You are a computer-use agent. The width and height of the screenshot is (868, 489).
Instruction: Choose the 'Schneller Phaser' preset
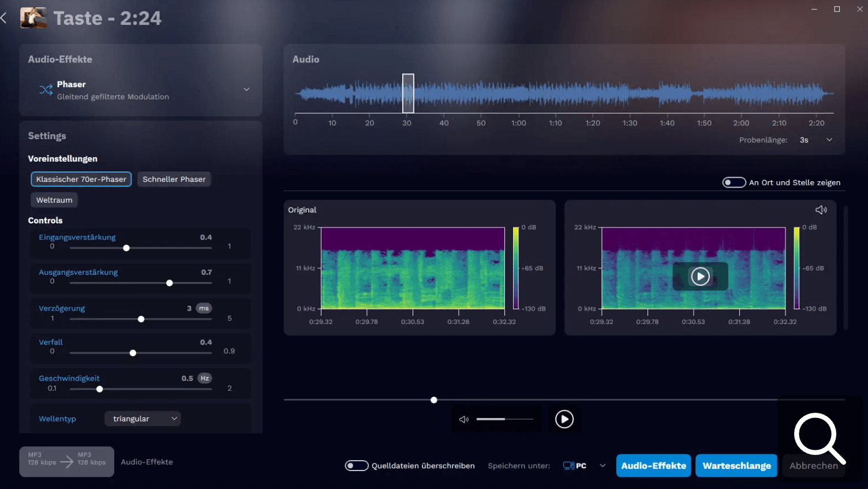(174, 179)
